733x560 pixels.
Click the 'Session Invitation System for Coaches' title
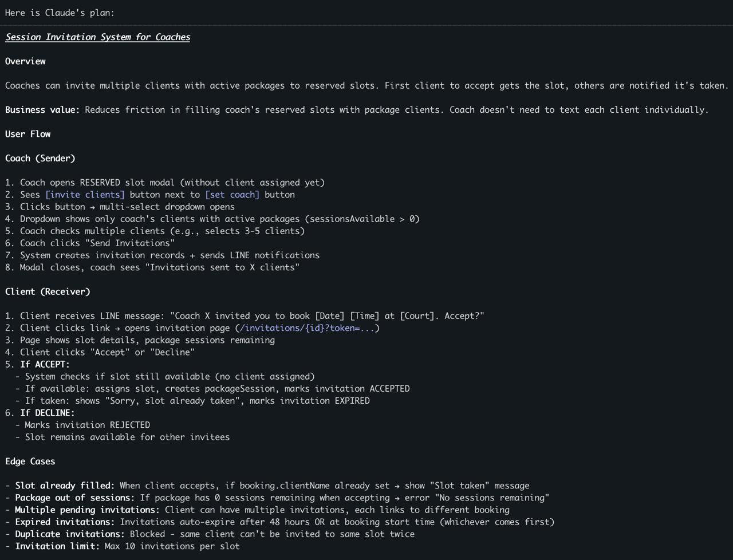[x=97, y=37]
